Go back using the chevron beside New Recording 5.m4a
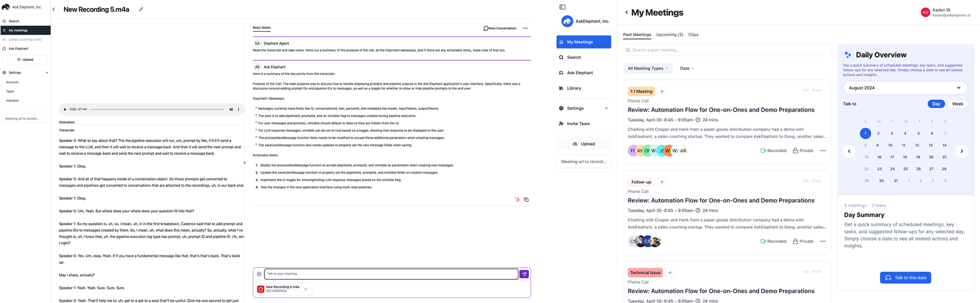Viewport: 980px width, 303px height. click(x=54, y=9)
